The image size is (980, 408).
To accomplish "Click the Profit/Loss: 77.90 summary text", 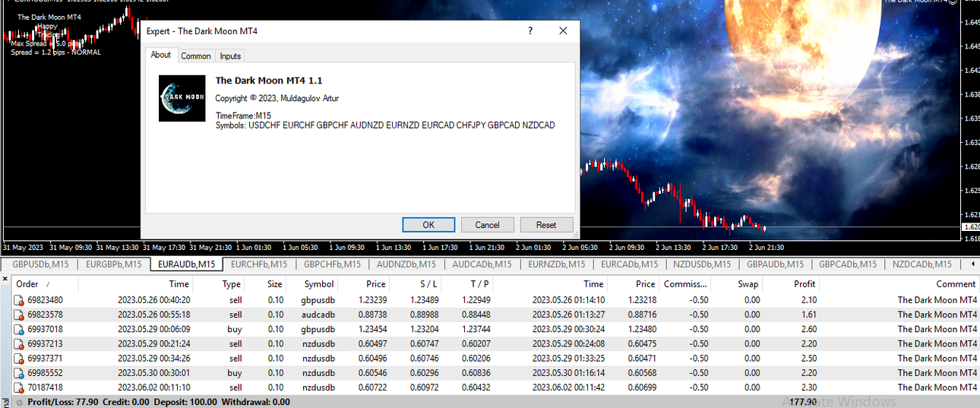I will 62,402.
